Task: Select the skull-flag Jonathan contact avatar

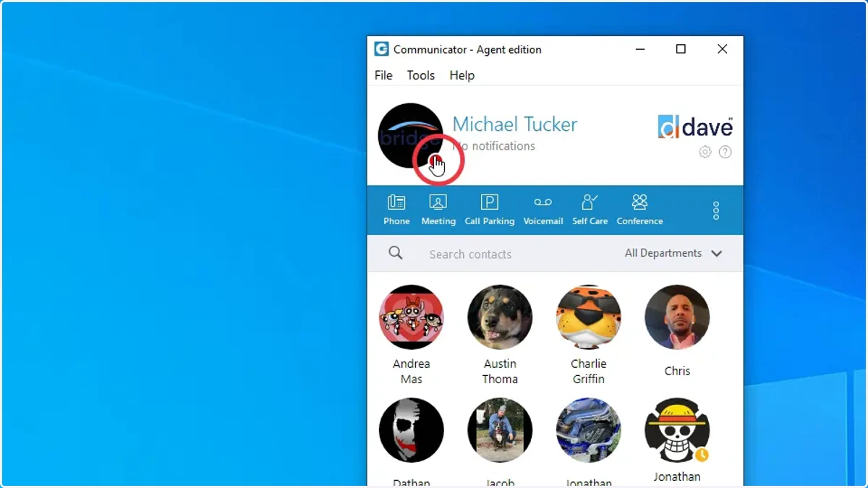Action: (677, 430)
